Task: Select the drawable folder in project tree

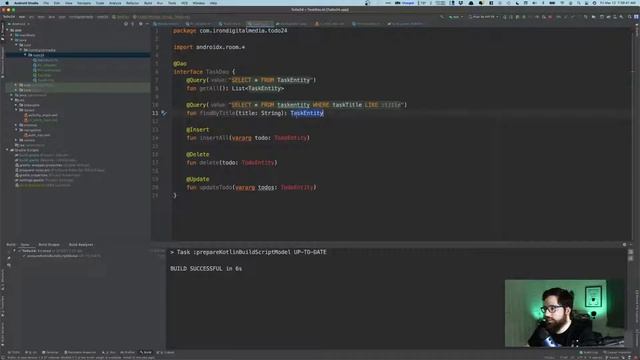Action: point(31,105)
